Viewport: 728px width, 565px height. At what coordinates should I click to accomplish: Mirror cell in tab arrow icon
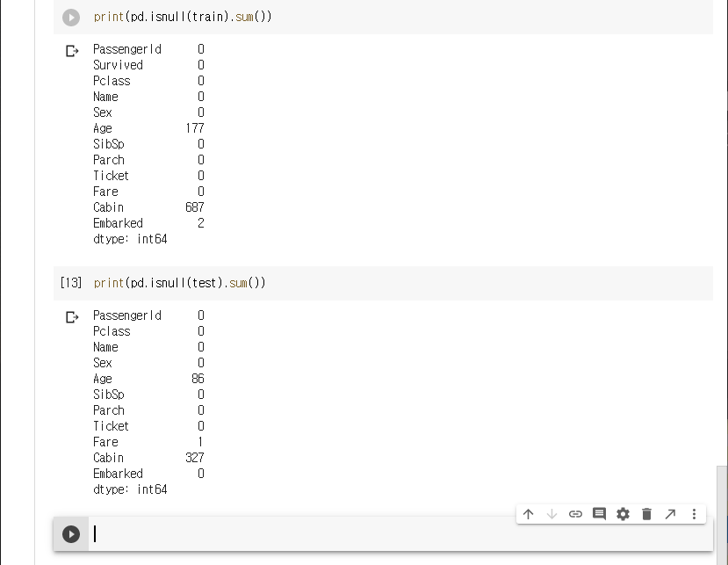pyautogui.click(x=670, y=514)
